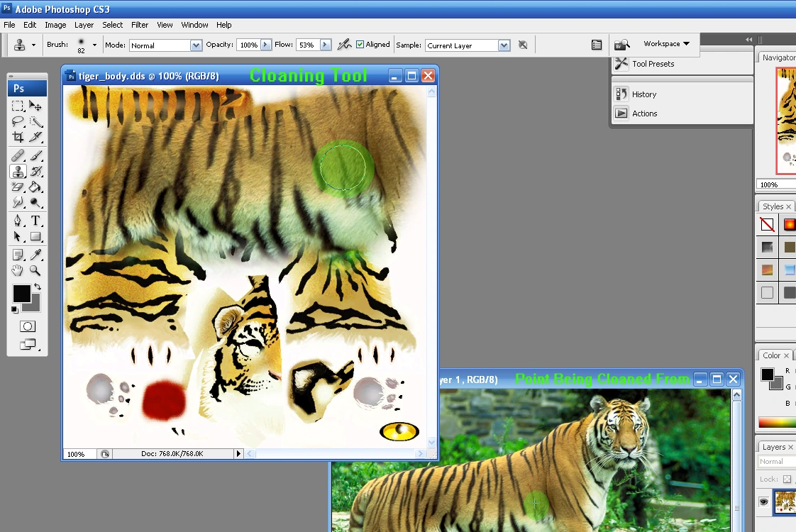
Task: Click the foreground color swatch
Action: pos(21,292)
